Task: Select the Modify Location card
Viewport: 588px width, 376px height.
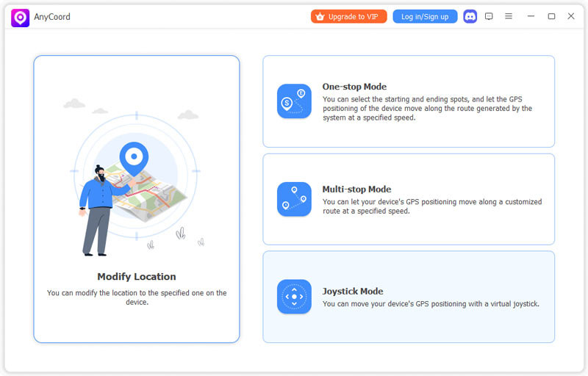Action: [x=137, y=199]
